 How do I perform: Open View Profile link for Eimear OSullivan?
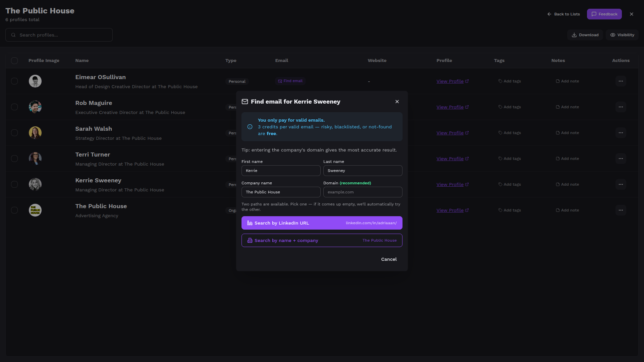(x=452, y=81)
